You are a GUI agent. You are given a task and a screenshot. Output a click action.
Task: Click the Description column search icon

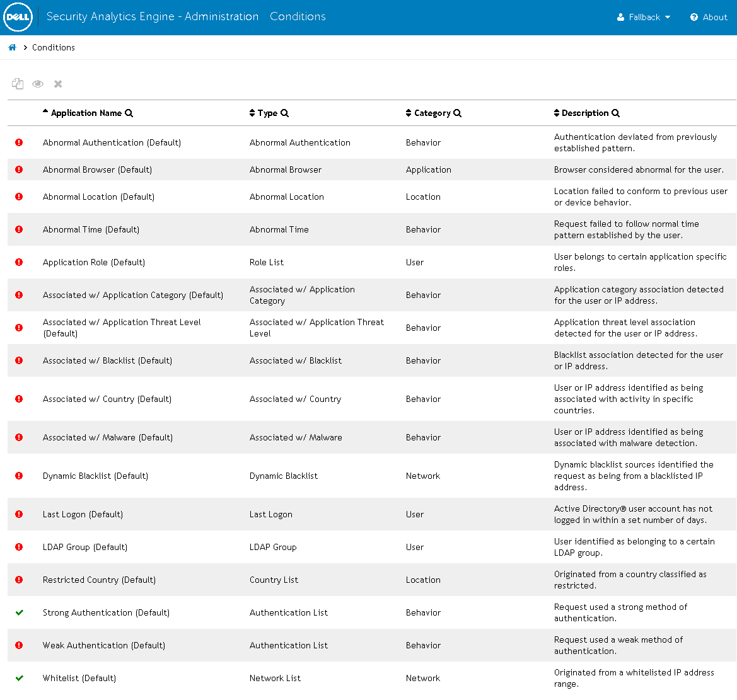click(x=616, y=113)
